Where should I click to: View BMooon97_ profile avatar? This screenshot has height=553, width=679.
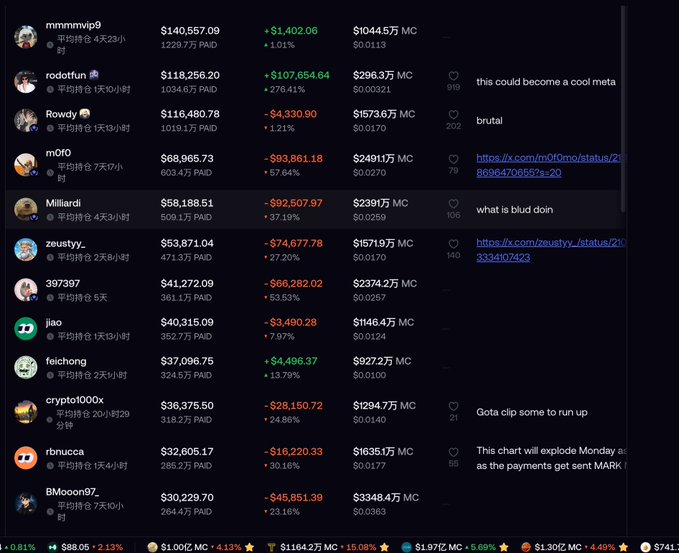(x=26, y=504)
